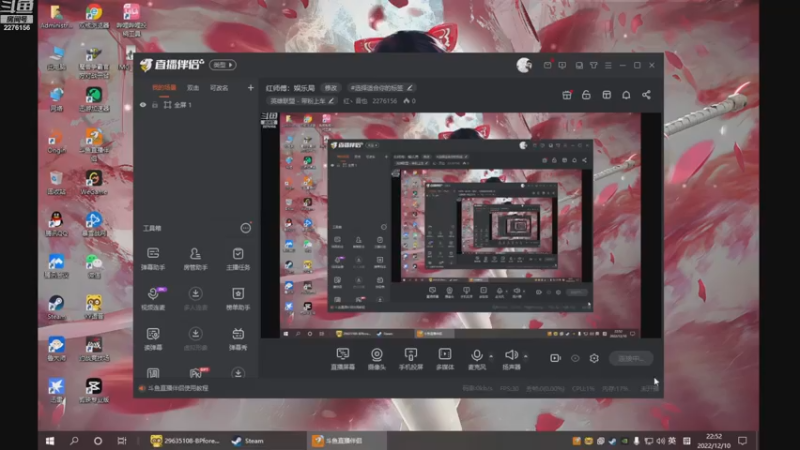Click the layout icon above preview
The height and width of the screenshot is (450, 800).
click(606, 95)
